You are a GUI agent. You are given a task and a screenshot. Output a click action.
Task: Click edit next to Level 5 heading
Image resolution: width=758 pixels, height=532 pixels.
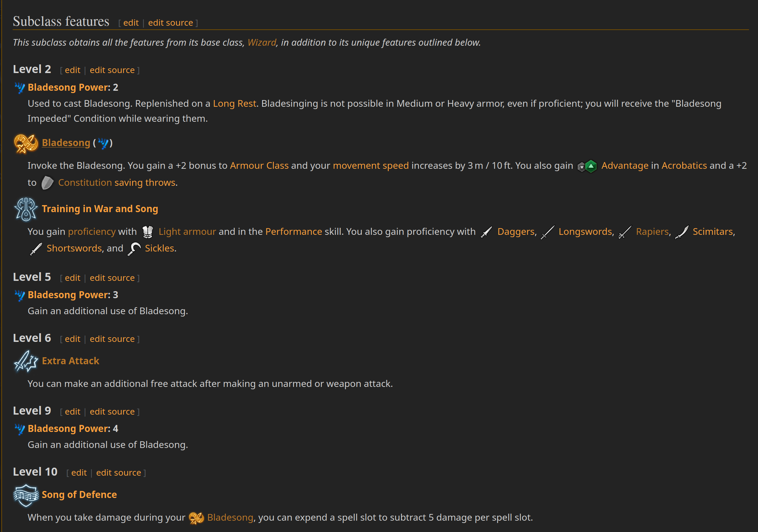point(73,278)
